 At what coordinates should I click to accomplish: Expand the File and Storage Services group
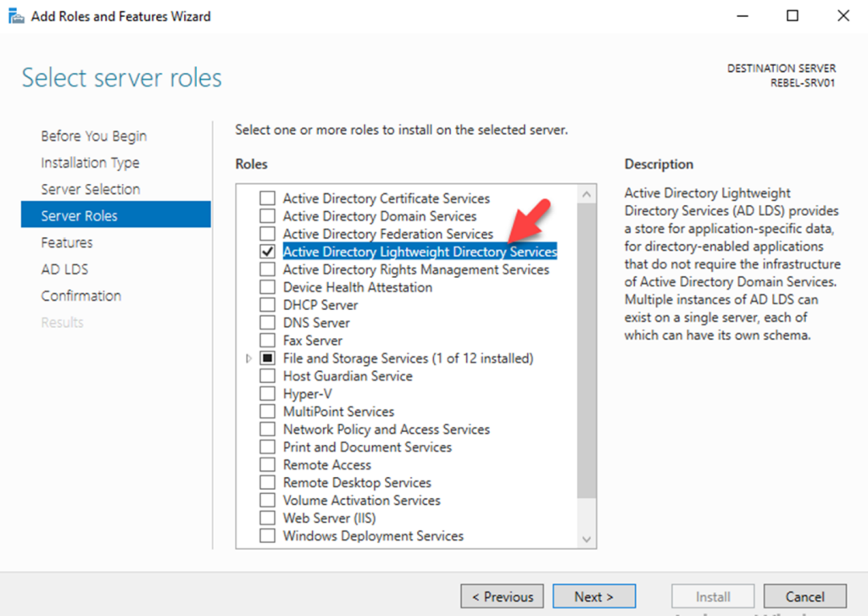click(x=247, y=358)
